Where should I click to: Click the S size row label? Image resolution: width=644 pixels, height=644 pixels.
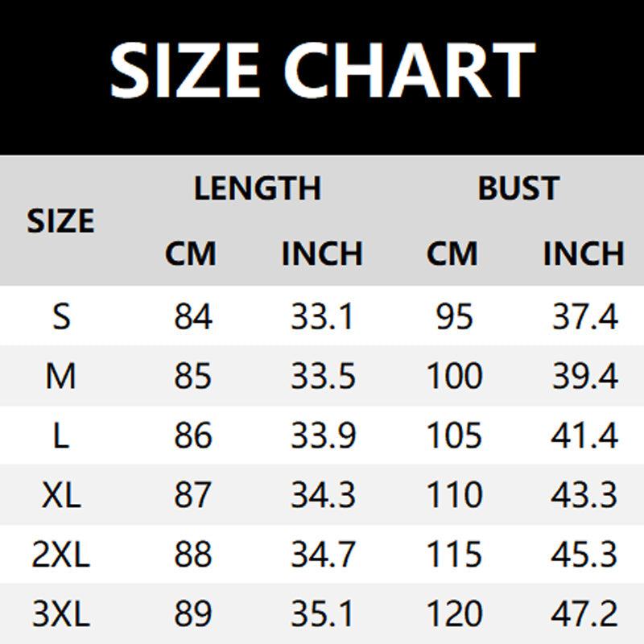tap(62, 316)
